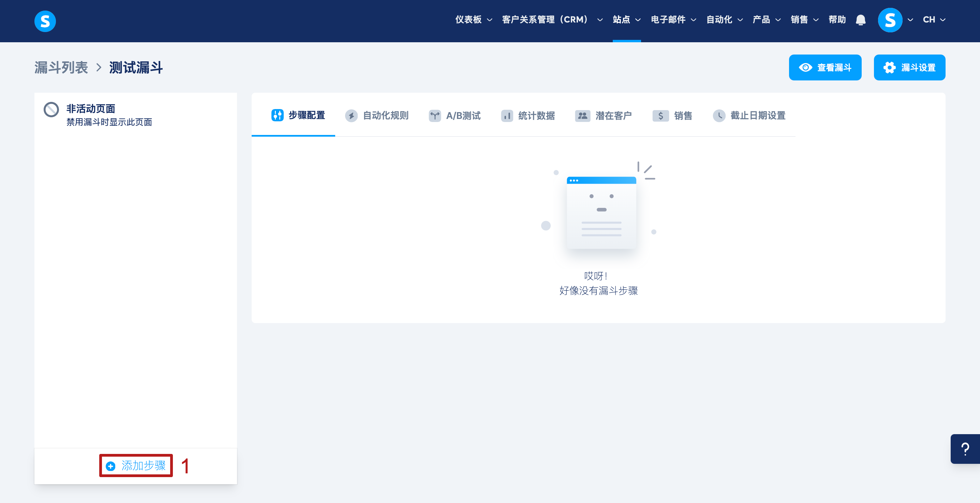The height and width of the screenshot is (503, 980).
Task: Click the 查看漏斗 button
Action: 825,68
